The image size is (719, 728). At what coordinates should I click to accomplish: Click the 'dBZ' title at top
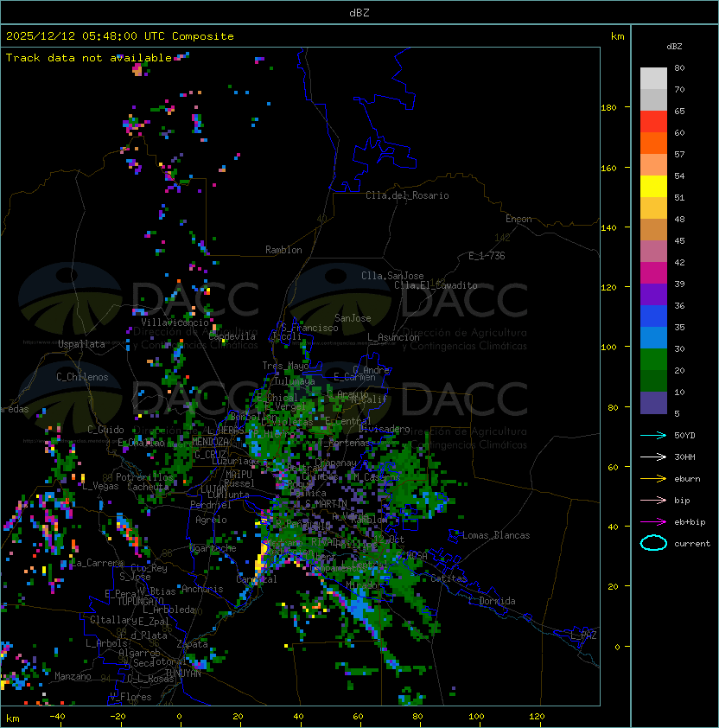[359, 12]
